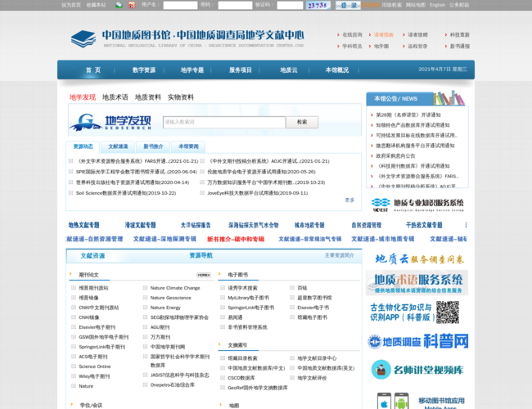Open 地学专题 in the main navigation
The image size is (532, 409).
192,70
